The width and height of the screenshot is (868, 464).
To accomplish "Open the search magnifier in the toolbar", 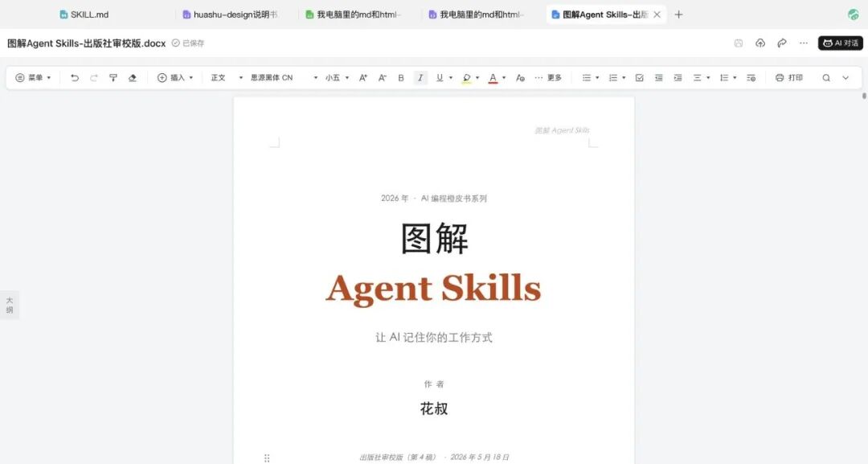I will 826,78.
